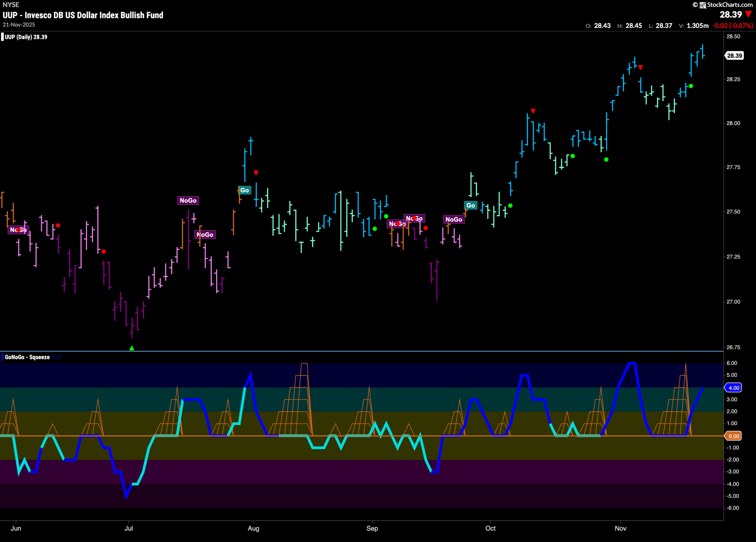Click the high value 28.45

click(634, 26)
